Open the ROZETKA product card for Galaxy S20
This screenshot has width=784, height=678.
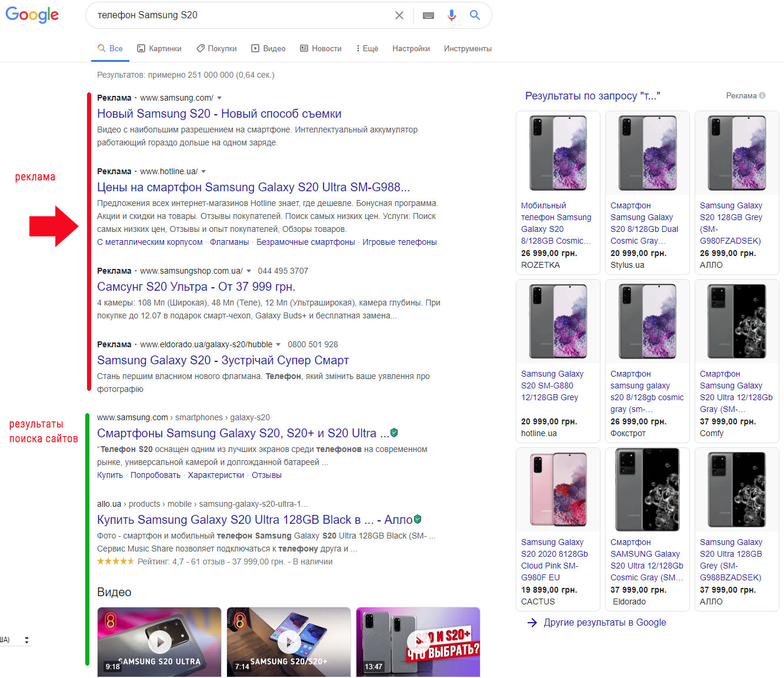pos(558,192)
